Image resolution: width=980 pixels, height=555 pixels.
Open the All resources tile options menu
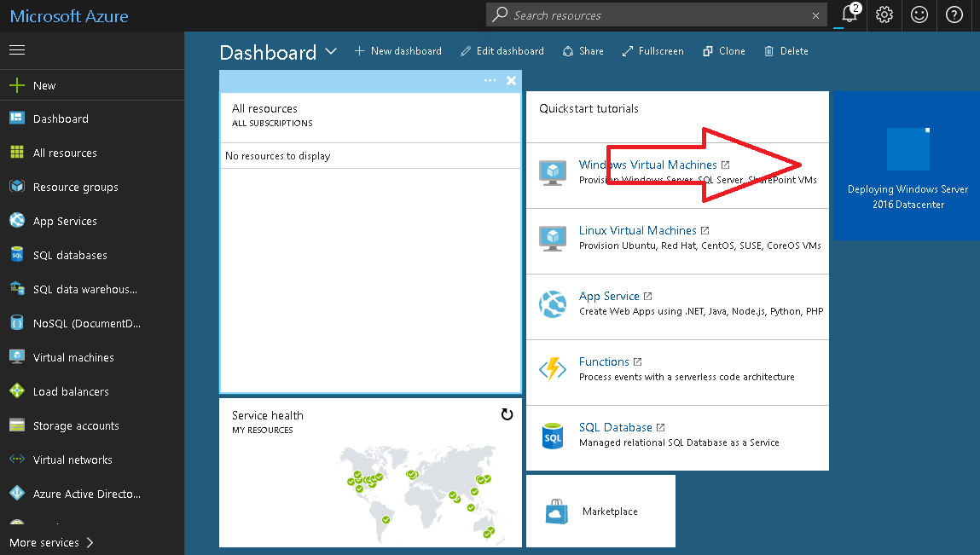490,80
